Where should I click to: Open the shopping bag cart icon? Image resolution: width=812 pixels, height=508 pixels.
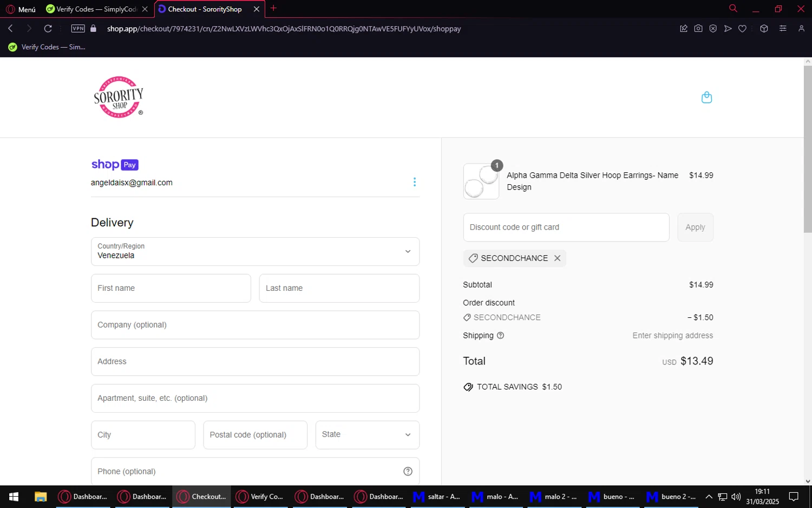706,97
